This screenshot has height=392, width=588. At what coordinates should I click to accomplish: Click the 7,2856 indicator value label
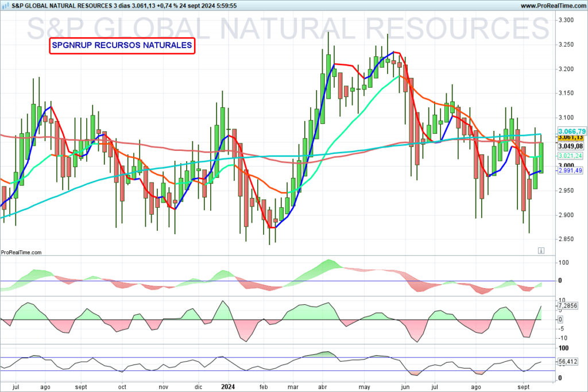(567, 306)
